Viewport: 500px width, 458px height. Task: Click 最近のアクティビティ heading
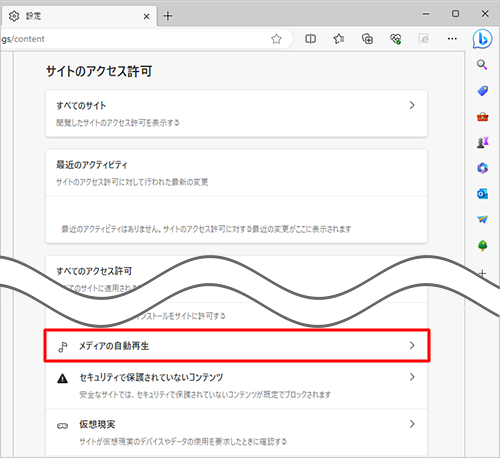[x=92, y=165]
